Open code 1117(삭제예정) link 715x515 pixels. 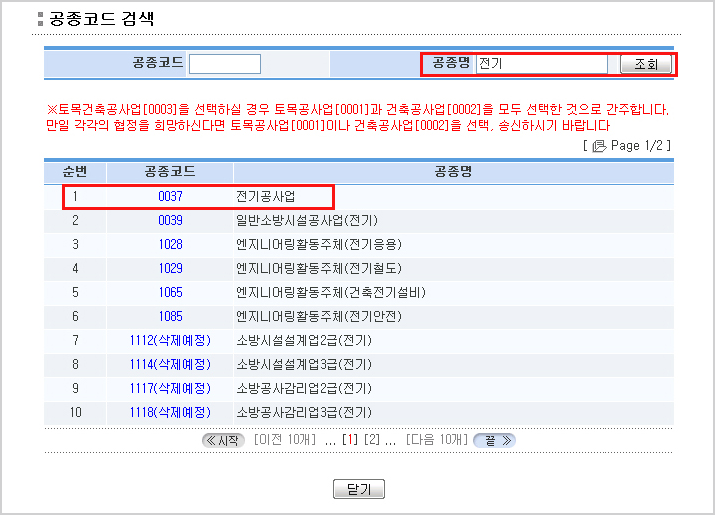click(170, 388)
